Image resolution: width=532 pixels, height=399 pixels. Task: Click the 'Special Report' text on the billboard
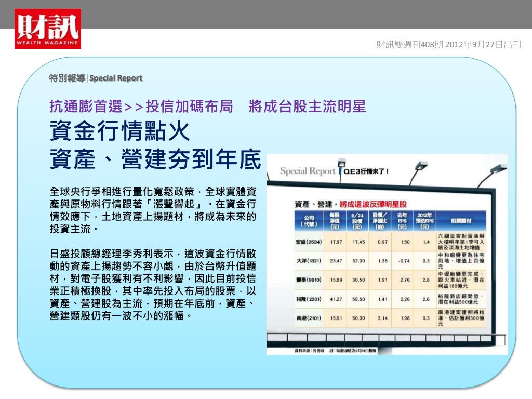[308, 171]
